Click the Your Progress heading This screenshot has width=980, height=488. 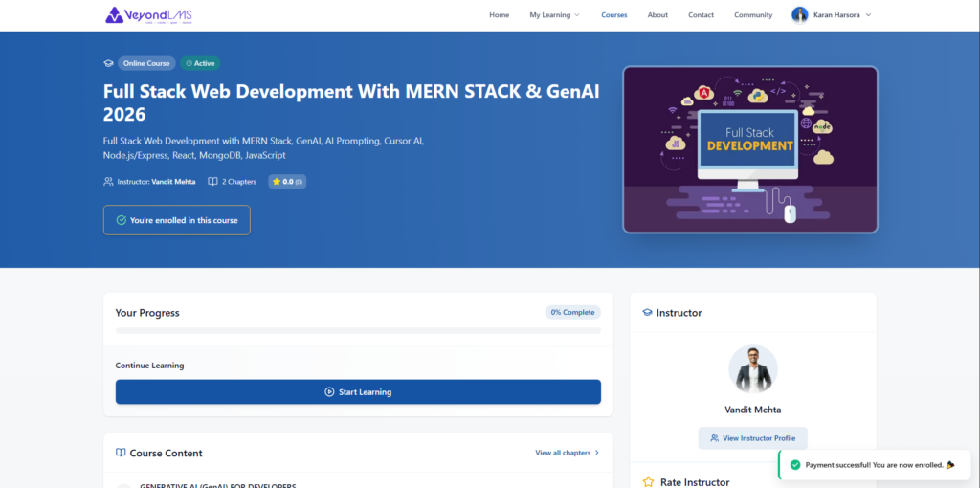point(147,313)
